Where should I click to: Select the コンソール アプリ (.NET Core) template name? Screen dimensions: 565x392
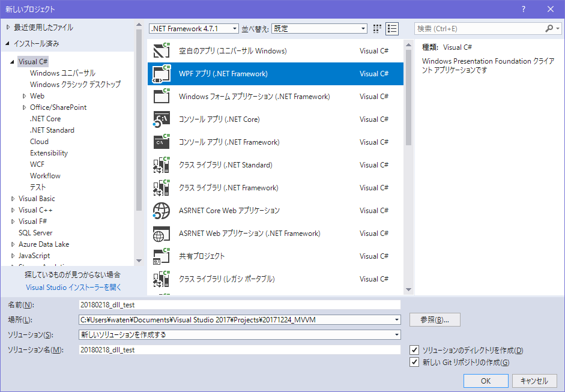tap(219, 119)
